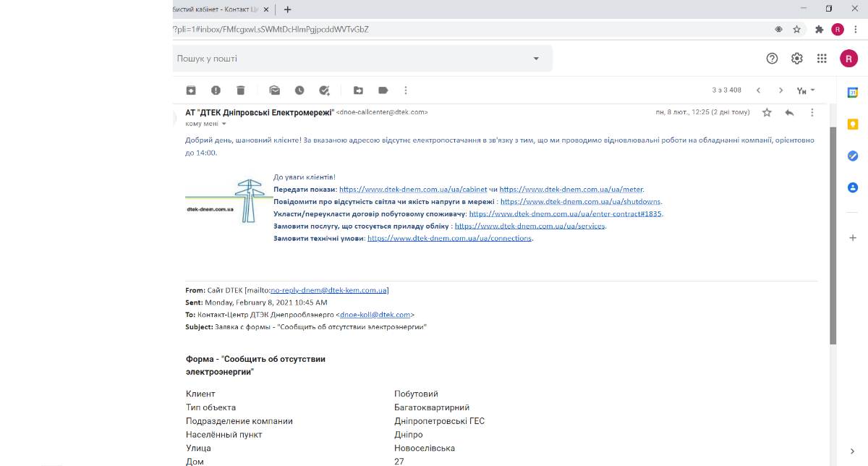This screenshot has height=466, width=868.
Task: Open Gmail settings gear
Action: [796, 59]
